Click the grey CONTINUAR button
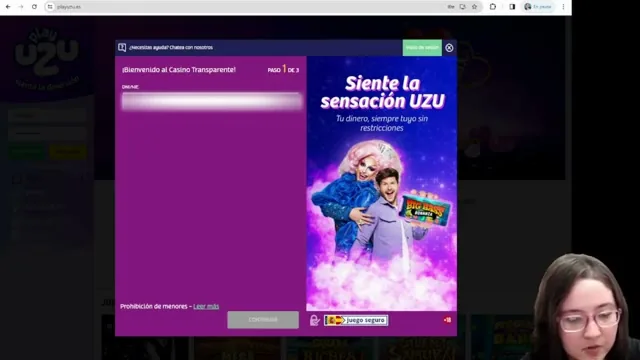The image size is (640, 360). pyautogui.click(x=263, y=320)
